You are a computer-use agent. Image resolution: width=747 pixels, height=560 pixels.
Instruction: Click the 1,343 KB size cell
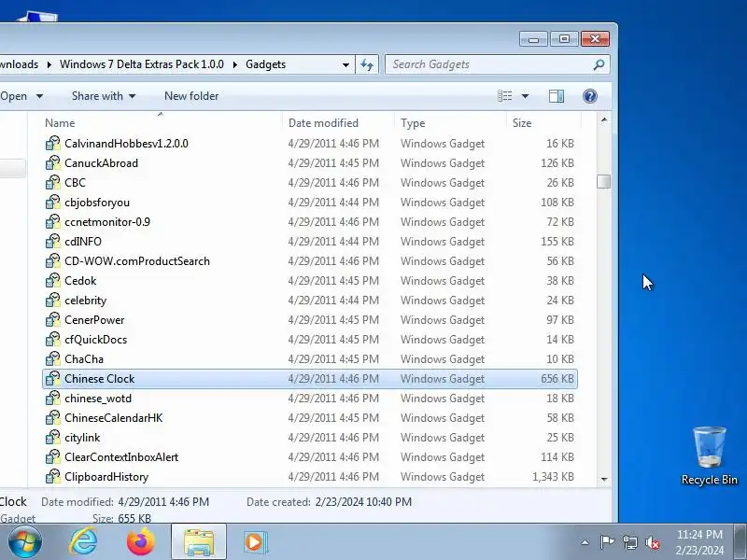(553, 477)
